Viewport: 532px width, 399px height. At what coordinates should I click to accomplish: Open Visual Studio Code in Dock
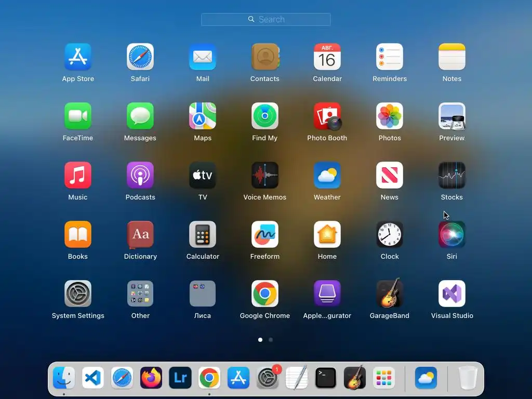click(93, 378)
